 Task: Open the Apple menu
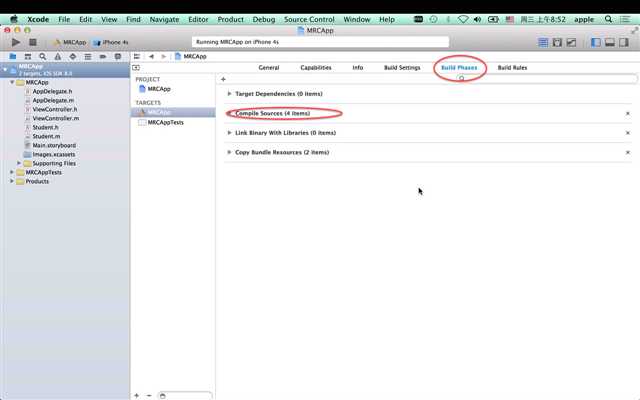click(14, 19)
